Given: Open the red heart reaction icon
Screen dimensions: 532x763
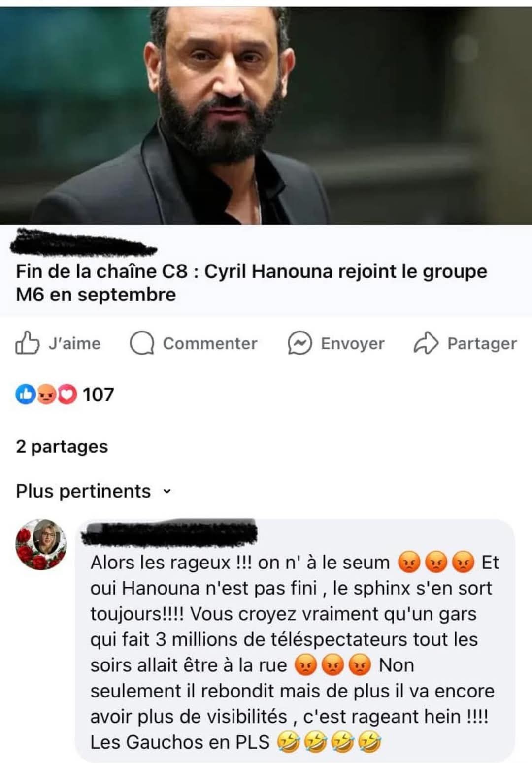Looking at the screenshot, I should [67, 394].
